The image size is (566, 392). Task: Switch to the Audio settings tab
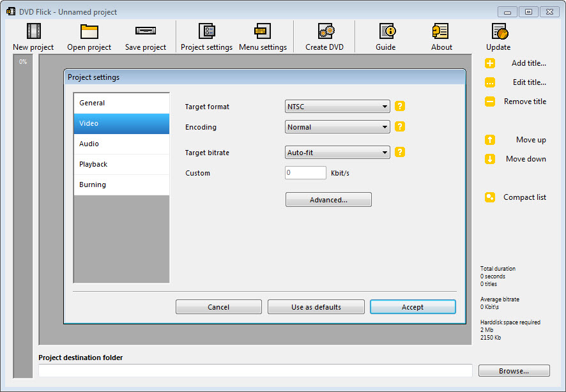(x=121, y=144)
